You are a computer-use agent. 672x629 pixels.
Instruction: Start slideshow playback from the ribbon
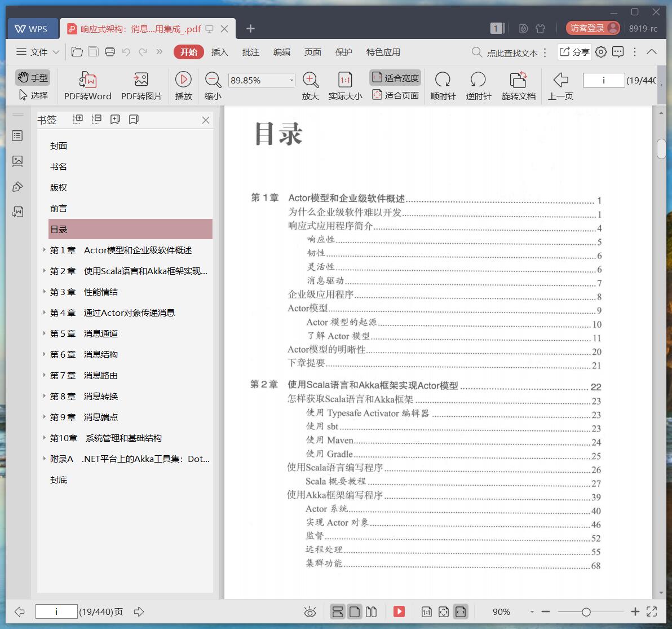click(x=183, y=86)
